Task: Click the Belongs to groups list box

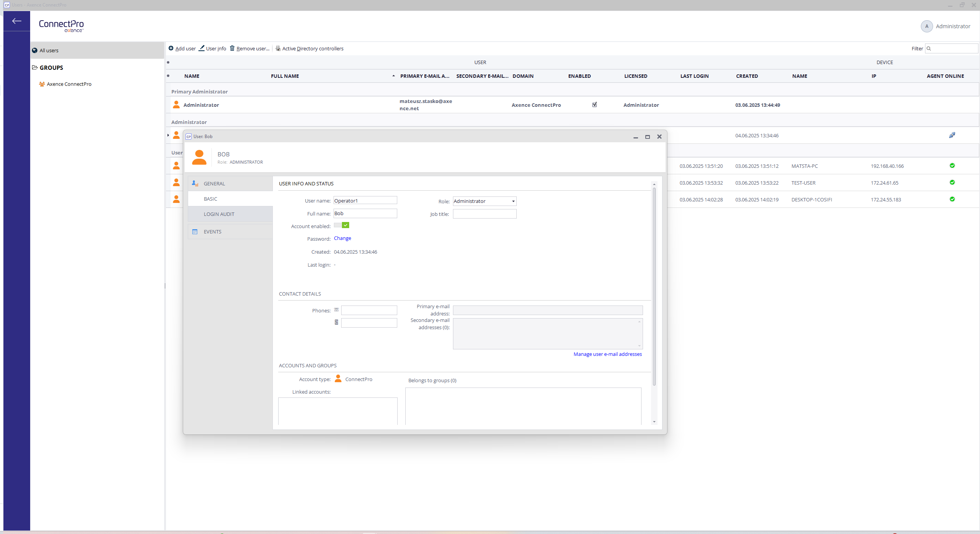Action: click(x=523, y=406)
